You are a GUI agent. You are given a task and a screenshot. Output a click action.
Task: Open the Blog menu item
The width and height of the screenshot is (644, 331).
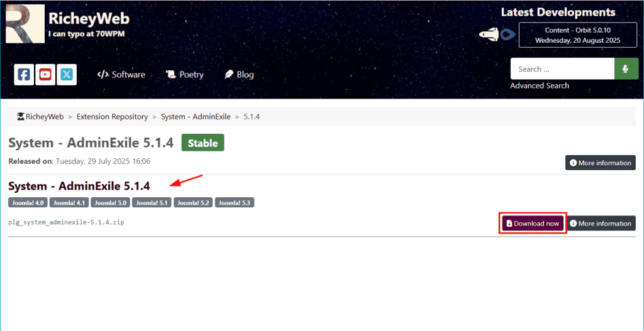click(240, 75)
